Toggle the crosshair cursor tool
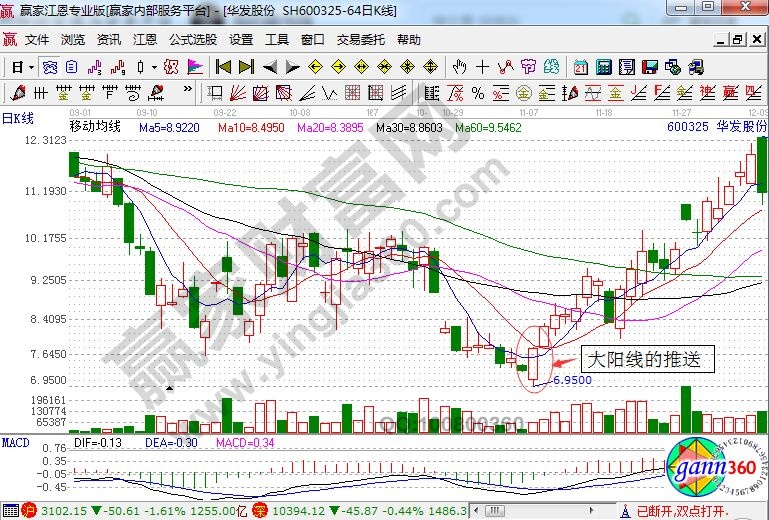 483,67
